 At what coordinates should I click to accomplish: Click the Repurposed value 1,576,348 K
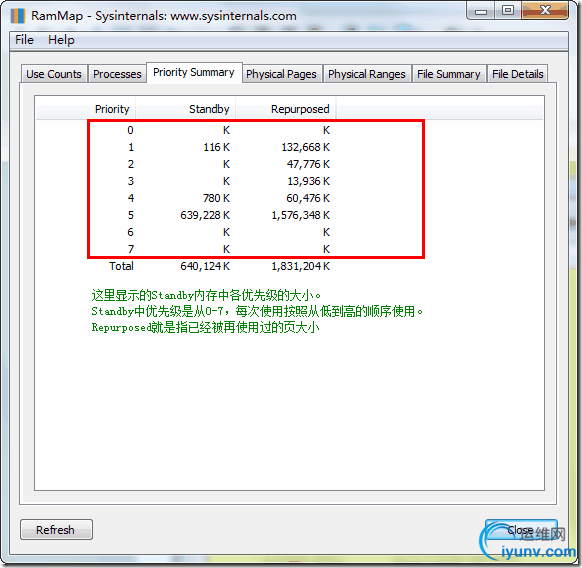tap(301, 215)
